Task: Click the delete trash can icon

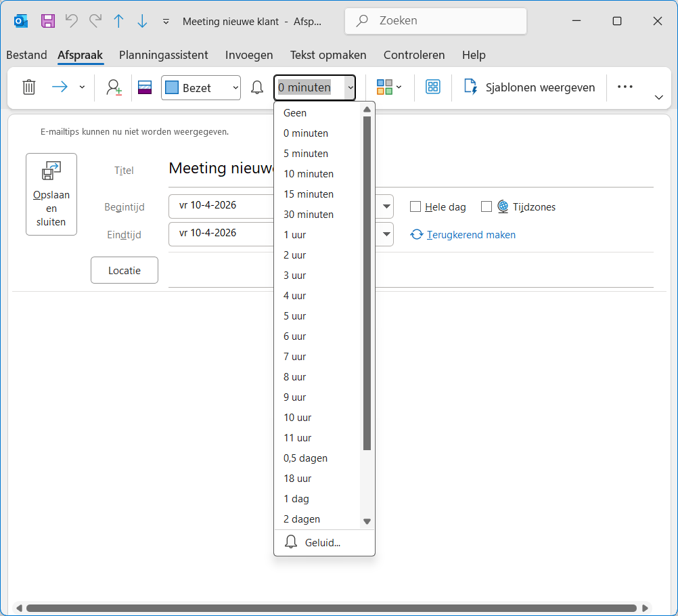Action: (28, 87)
